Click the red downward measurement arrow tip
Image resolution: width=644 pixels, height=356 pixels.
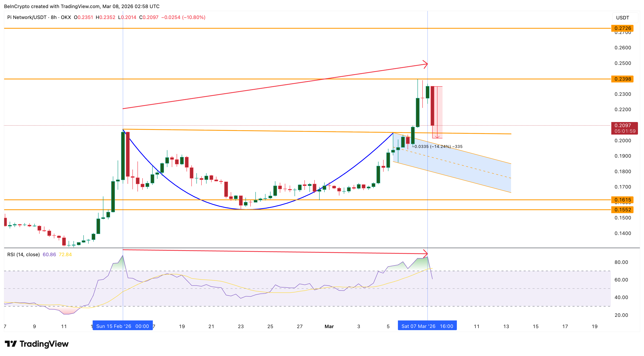(437, 137)
